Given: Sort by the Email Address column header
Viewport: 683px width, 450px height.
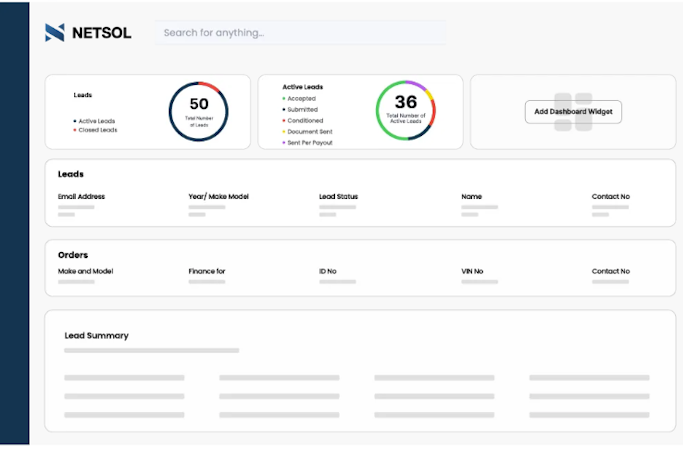Looking at the screenshot, I should click(81, 197).
